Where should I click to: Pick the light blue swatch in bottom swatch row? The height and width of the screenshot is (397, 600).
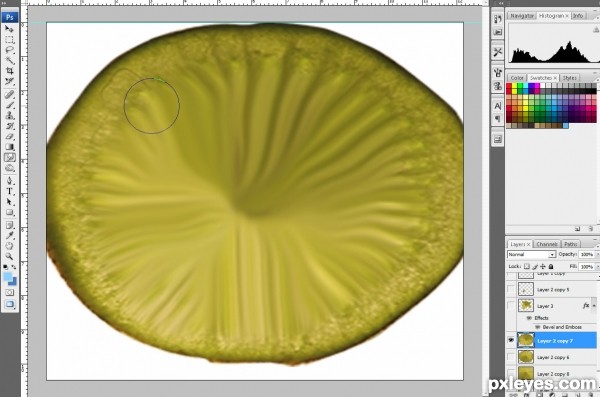566,126
